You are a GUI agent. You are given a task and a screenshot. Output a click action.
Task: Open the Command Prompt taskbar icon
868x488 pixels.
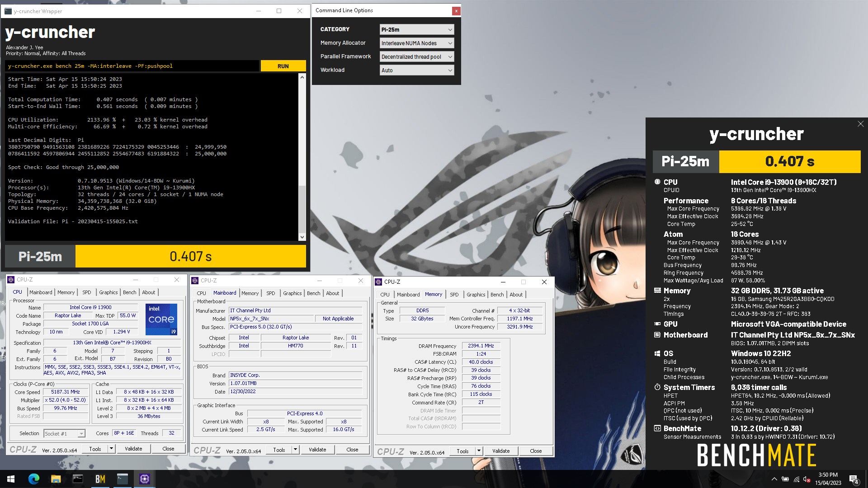point(78,479)
